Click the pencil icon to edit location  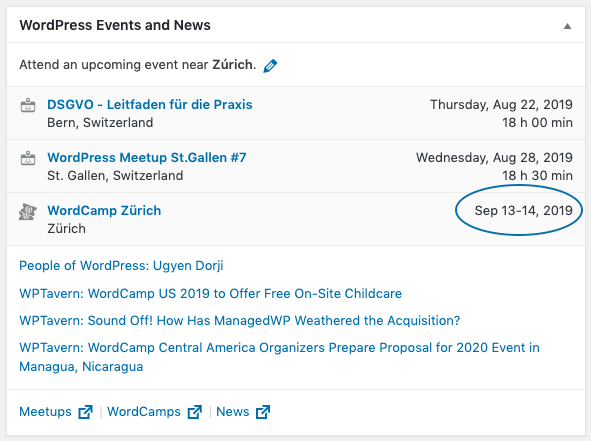point(270,66)
